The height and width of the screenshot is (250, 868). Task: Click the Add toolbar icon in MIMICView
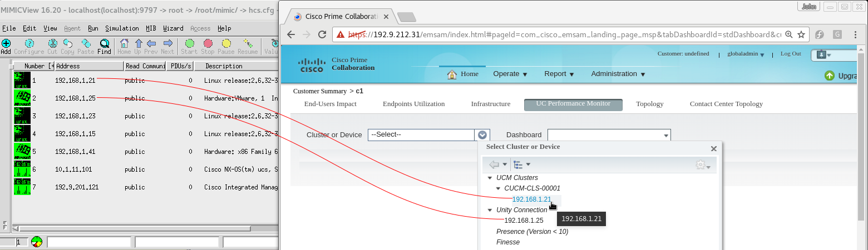coord(6,43)
